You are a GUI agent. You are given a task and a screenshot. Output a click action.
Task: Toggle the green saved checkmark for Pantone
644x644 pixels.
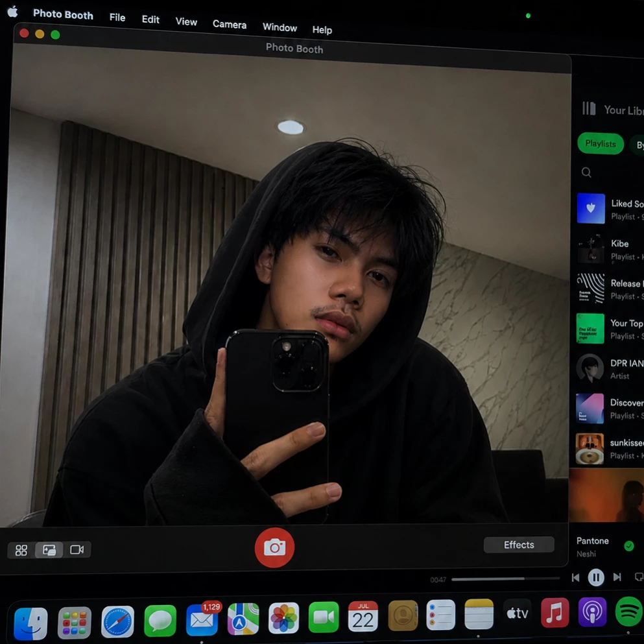click(629, 546)
